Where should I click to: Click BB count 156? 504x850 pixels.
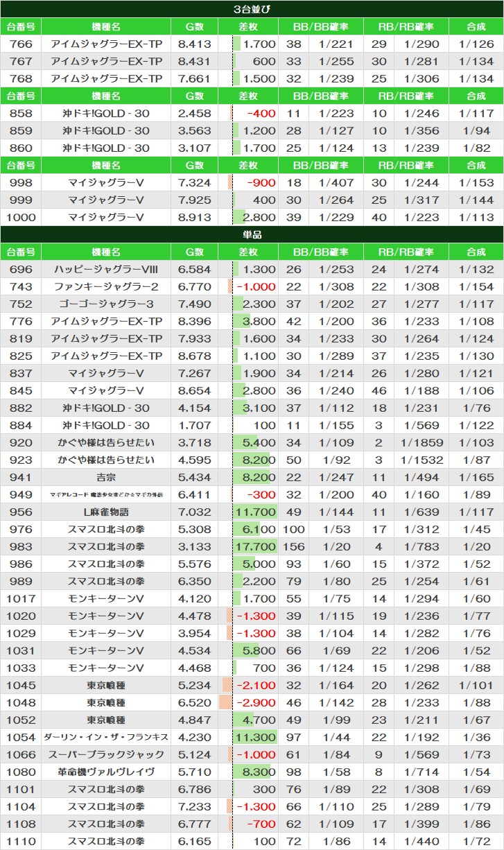[x=294, y=546]
